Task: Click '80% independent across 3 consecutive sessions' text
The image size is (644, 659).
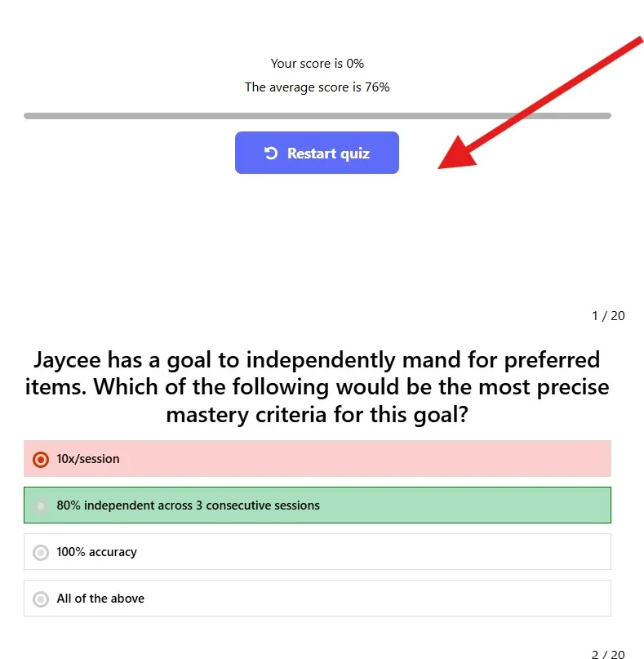Action: coord(189,505)
